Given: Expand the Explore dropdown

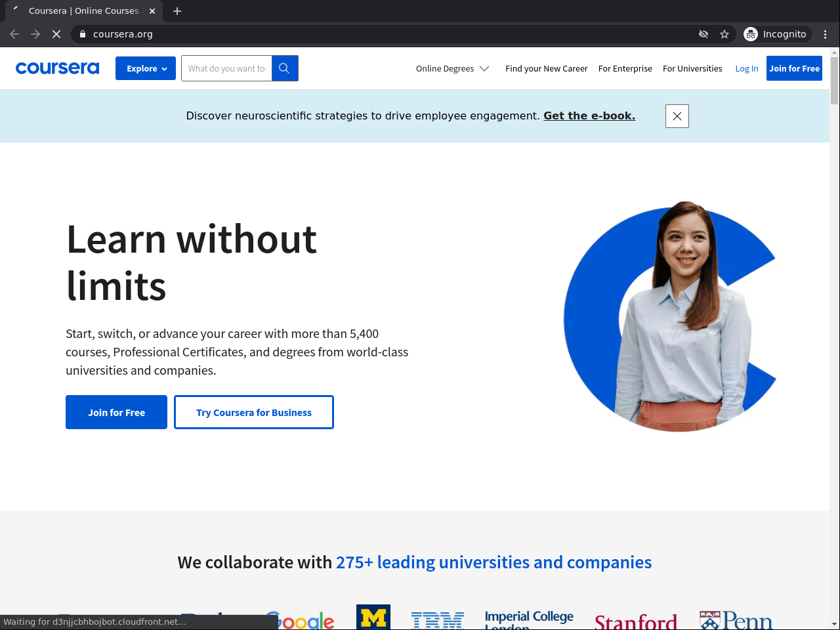Looking at the screenshot, I should coord(146,68).
